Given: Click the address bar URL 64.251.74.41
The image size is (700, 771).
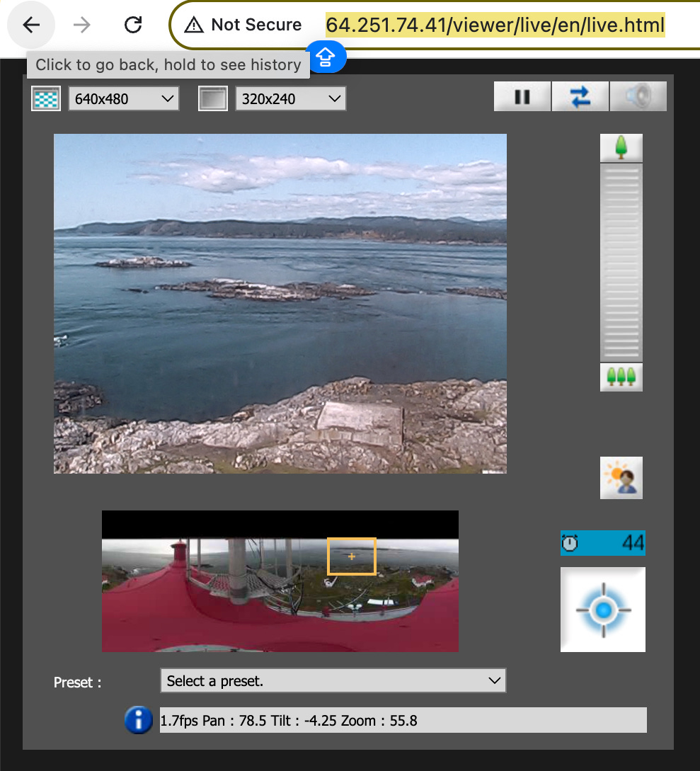Looking at the screenshot, I should click(495, 25).
